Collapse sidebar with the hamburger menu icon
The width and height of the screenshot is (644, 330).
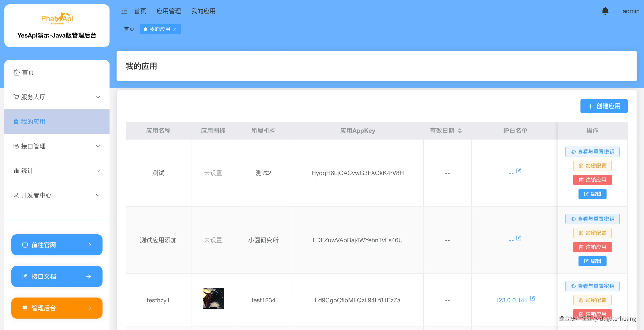point(124,11)
